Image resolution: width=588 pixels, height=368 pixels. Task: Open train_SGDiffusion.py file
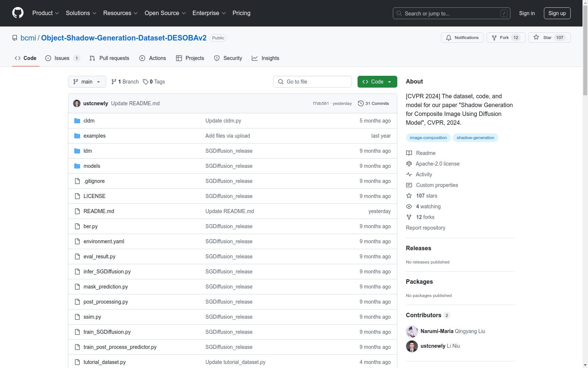[x=107, y=332]
